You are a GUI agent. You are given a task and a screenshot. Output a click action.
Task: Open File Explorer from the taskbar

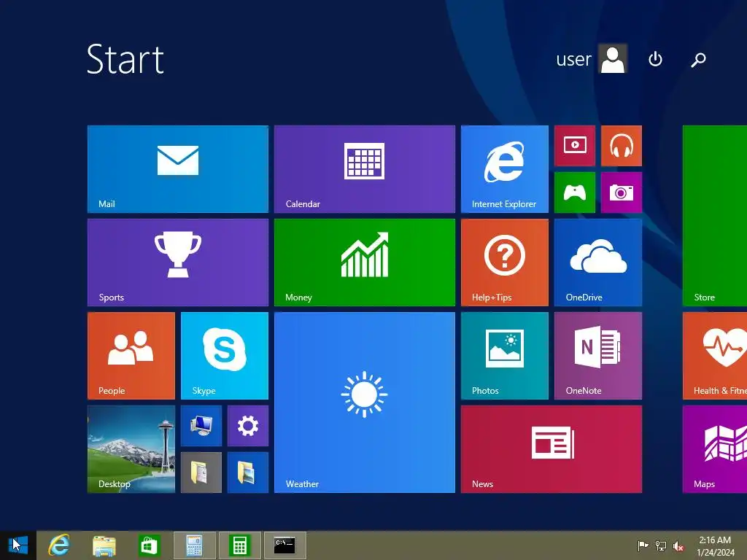[104, 545]
